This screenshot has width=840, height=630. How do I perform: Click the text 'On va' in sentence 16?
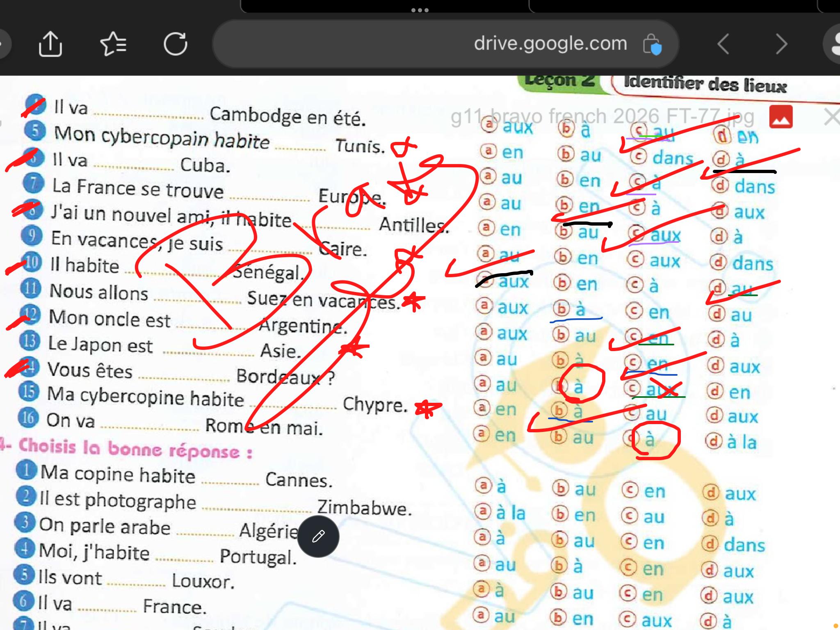pos(71,421)
